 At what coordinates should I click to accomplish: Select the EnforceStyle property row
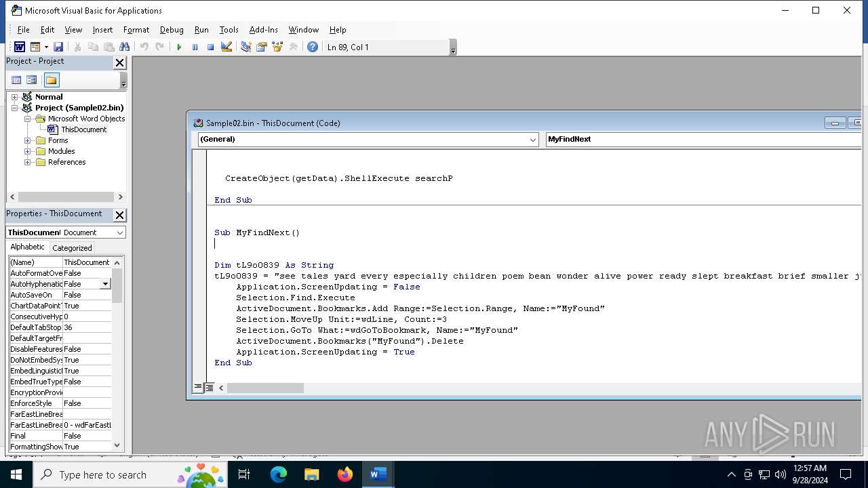[x=60, y=403]
